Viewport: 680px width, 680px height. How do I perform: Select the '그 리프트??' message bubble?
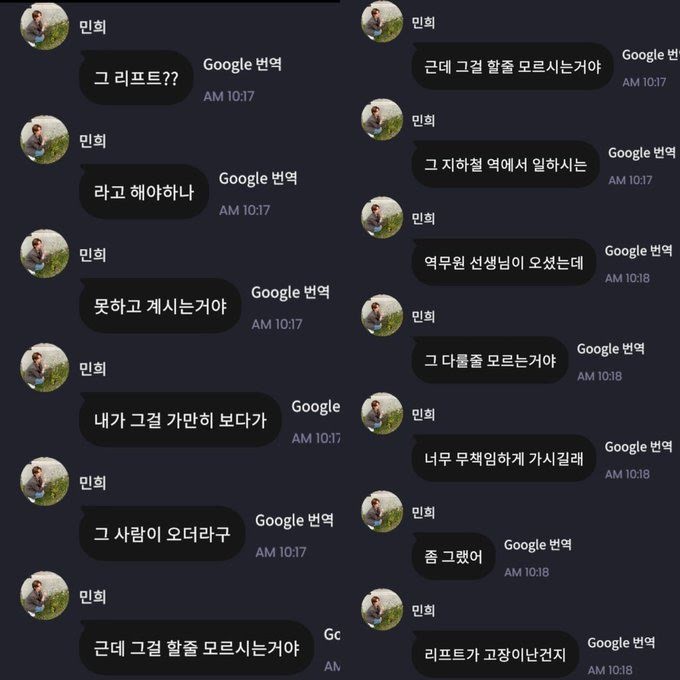(136, 78)
